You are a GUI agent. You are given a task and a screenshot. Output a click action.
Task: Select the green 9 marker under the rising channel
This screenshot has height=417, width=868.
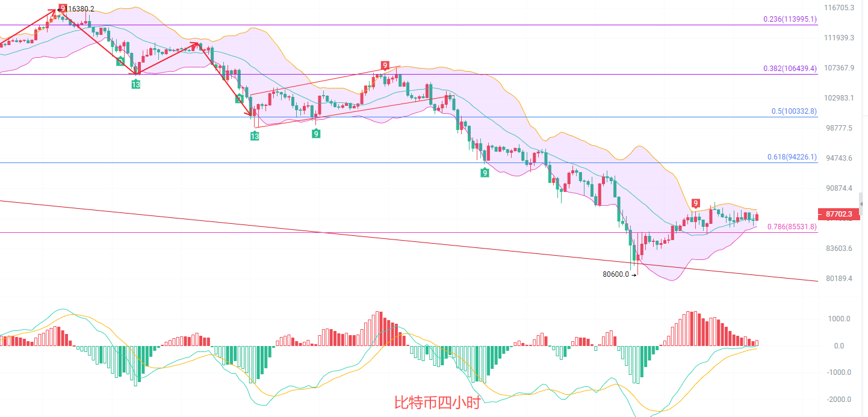(x=316, y=134)
